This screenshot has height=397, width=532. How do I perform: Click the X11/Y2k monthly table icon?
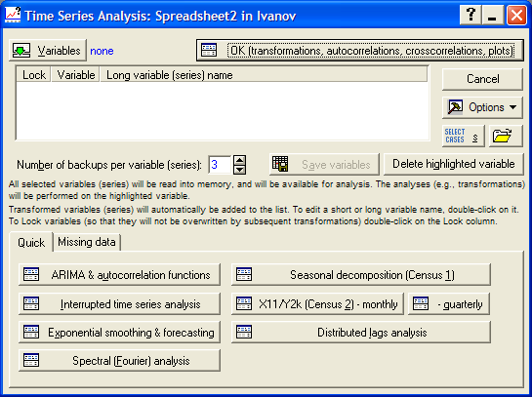pos(244,303)
